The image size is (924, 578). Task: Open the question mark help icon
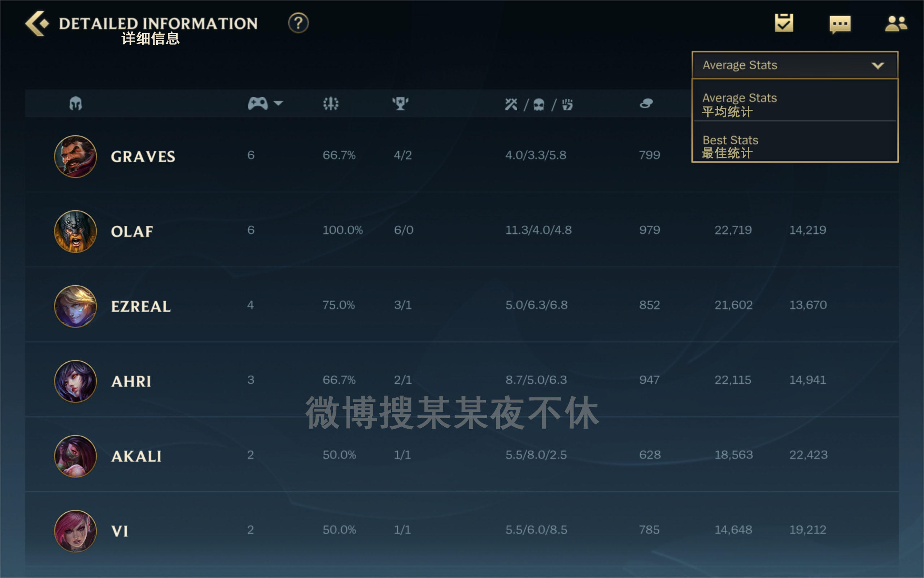[x=298, y=23]
